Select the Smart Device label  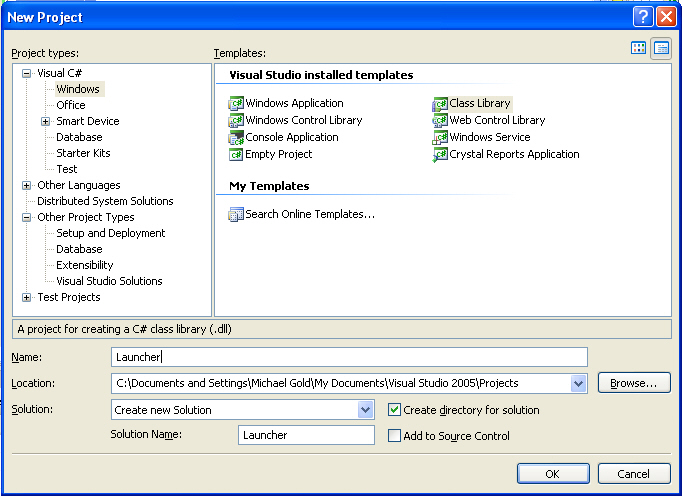88,121
